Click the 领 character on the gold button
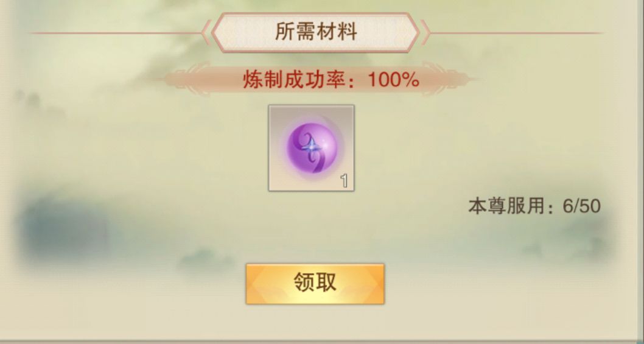The width and height of the screenshot is (644, 344). point(304,283)
